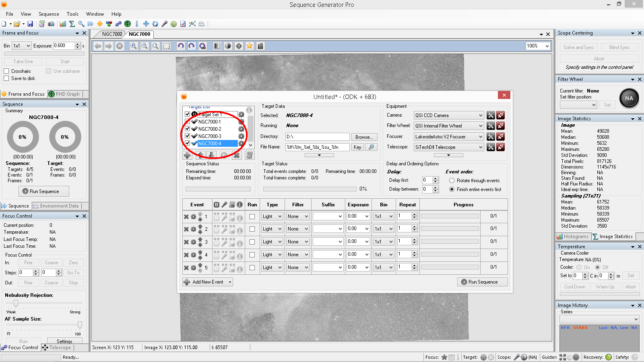Click the weather cloud toolbar icon
The image size is (644, 362).
(202, 24)
